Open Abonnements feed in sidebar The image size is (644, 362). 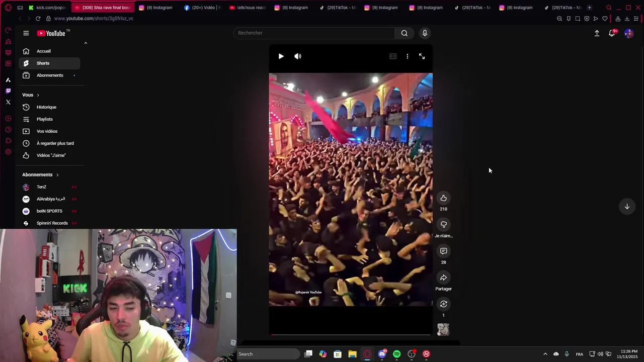[x=49, y=75]
